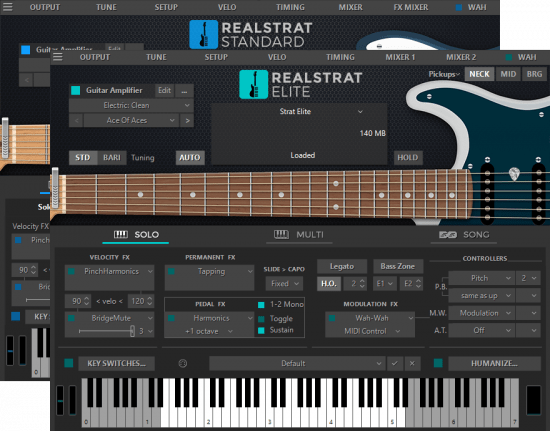Enable the Sustain pedal option
550x431 pixels.
261,330
